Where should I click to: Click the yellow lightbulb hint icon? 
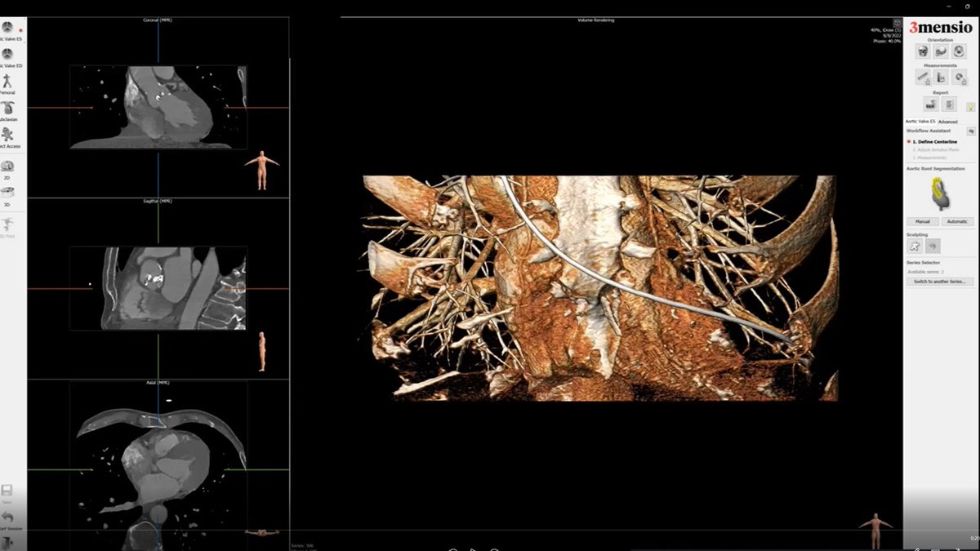970,107
